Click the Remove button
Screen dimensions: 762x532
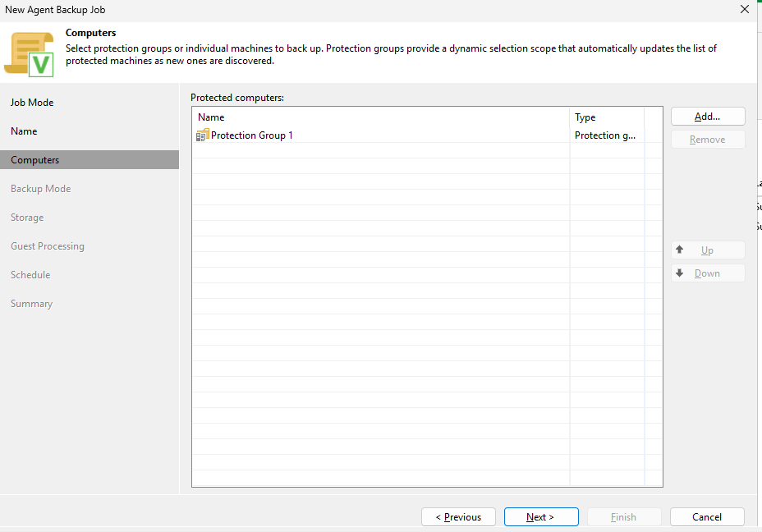click(708, 140)
